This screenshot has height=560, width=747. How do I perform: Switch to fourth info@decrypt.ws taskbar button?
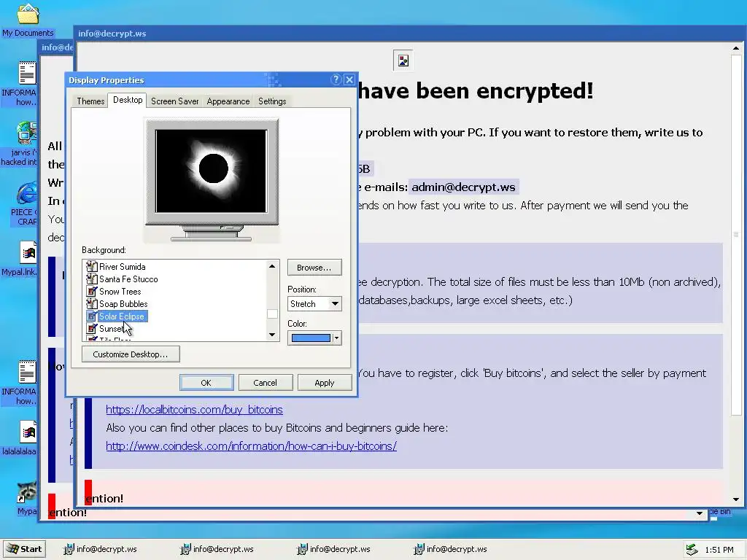(451, 549)
